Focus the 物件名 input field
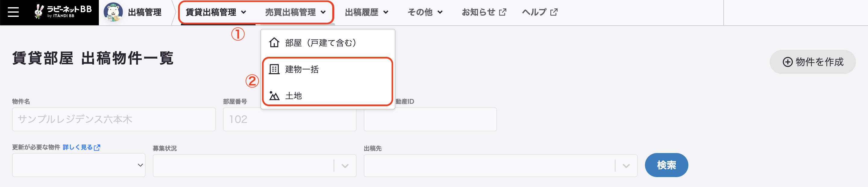 coord(114,119)
